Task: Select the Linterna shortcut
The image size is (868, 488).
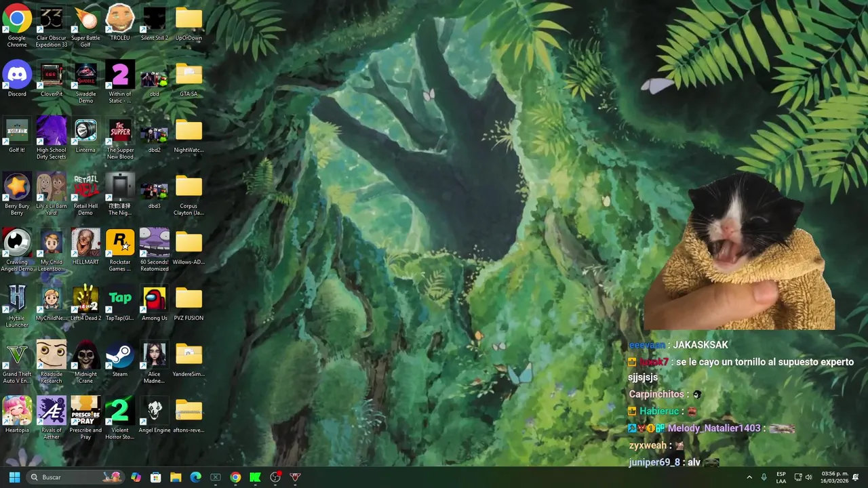Action: coord(85,136)
